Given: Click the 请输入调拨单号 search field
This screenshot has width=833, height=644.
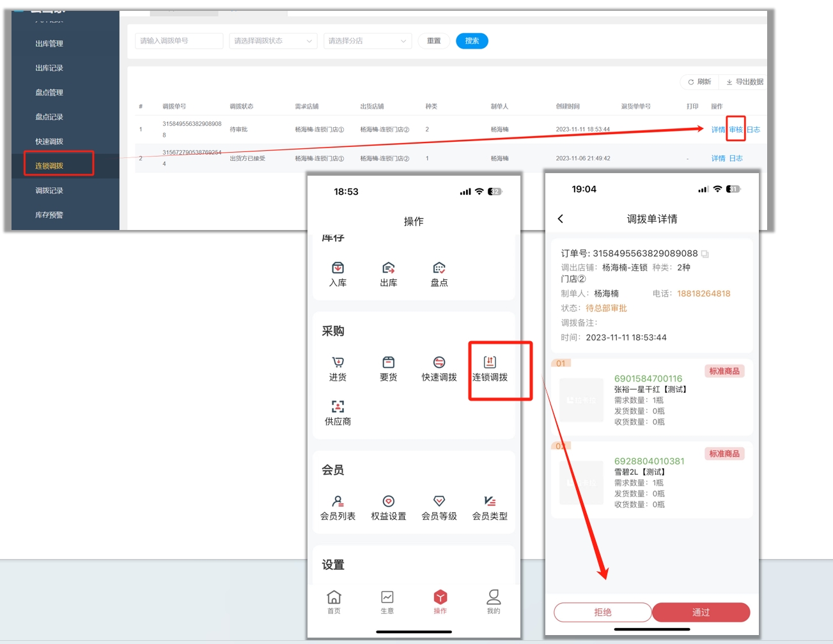Looking at the screenshot, I should [x=179, y=41].
